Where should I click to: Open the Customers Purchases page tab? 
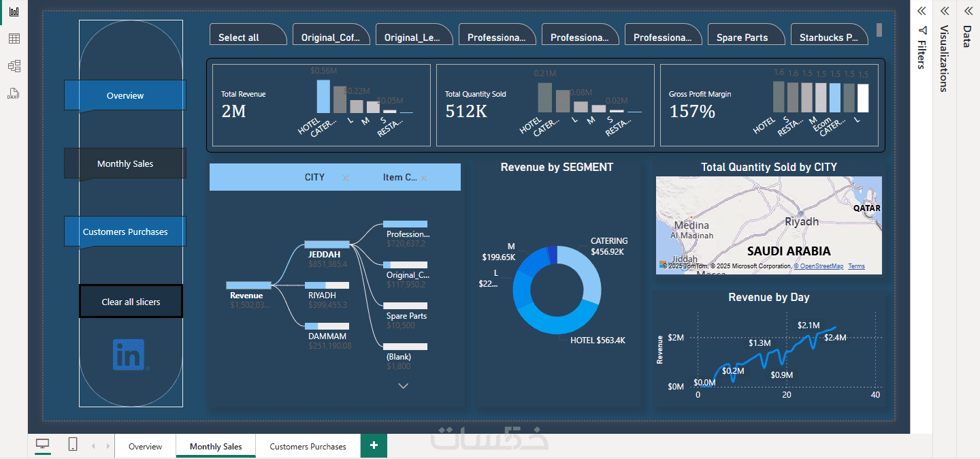(x=308, y=446)
